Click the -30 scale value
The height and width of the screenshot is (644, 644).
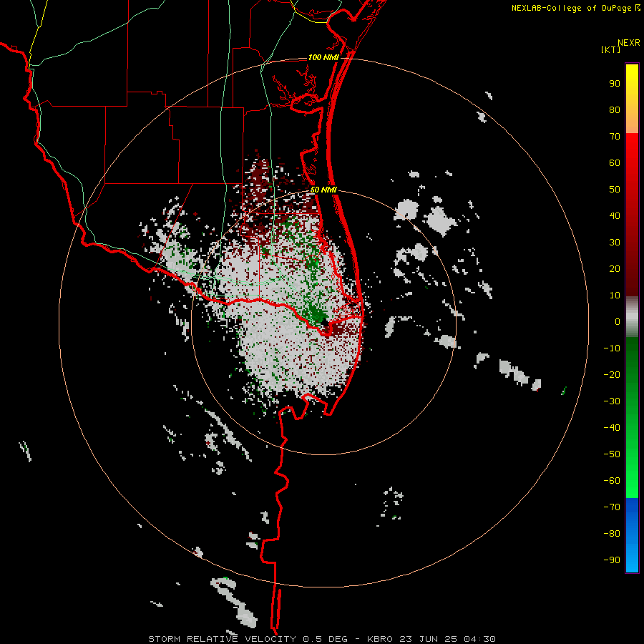click(612, 401)
